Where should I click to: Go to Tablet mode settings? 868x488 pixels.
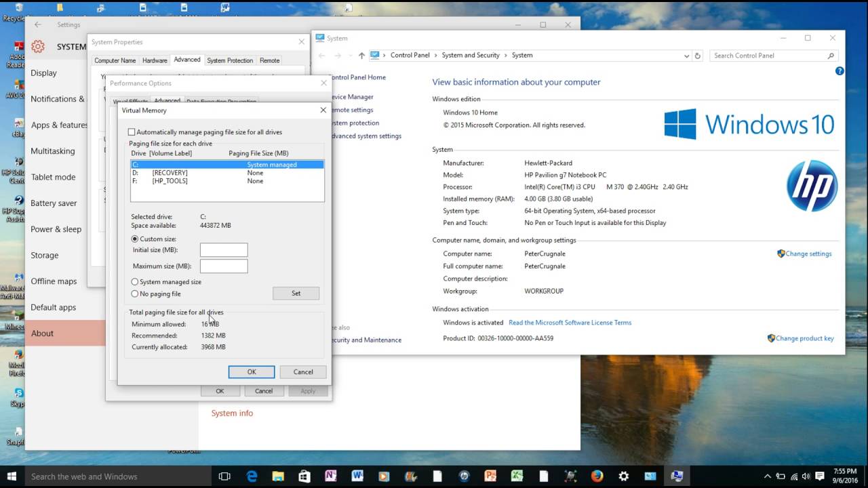(x=53, y=178)
